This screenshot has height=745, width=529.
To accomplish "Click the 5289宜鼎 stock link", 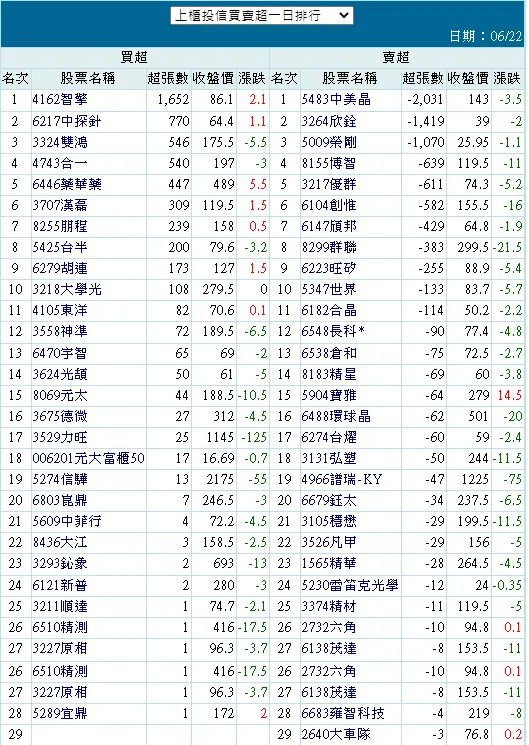I will [x=60, y=713].
